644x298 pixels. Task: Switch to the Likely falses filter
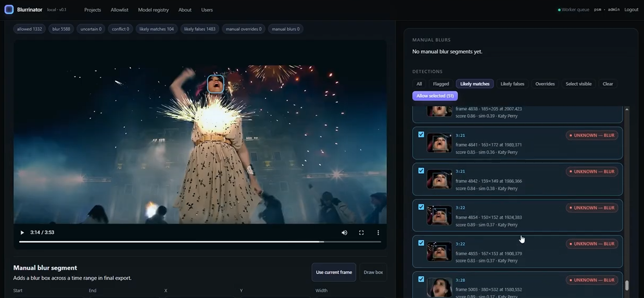[512, 84]
